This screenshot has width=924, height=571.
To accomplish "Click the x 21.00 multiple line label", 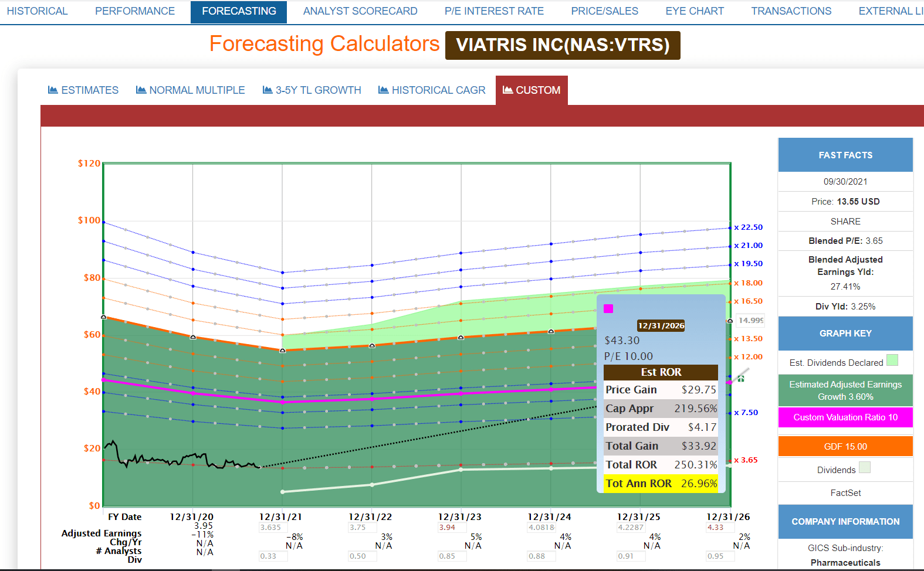I will point(749,246).
